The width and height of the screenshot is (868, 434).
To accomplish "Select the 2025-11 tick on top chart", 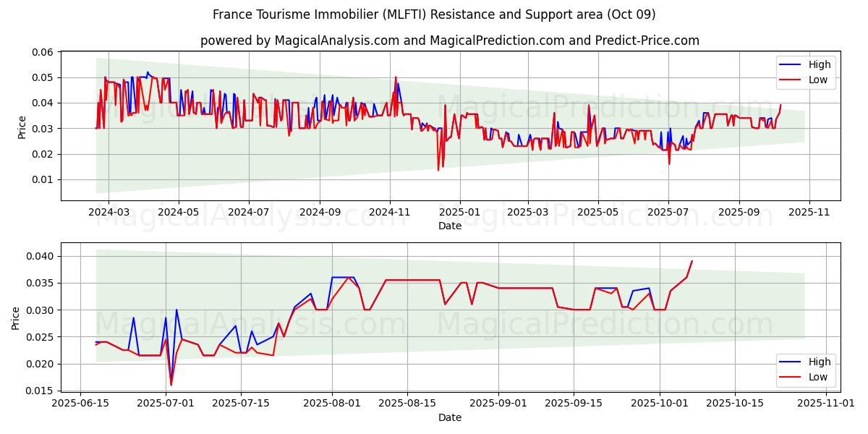I will pos(809,213).
